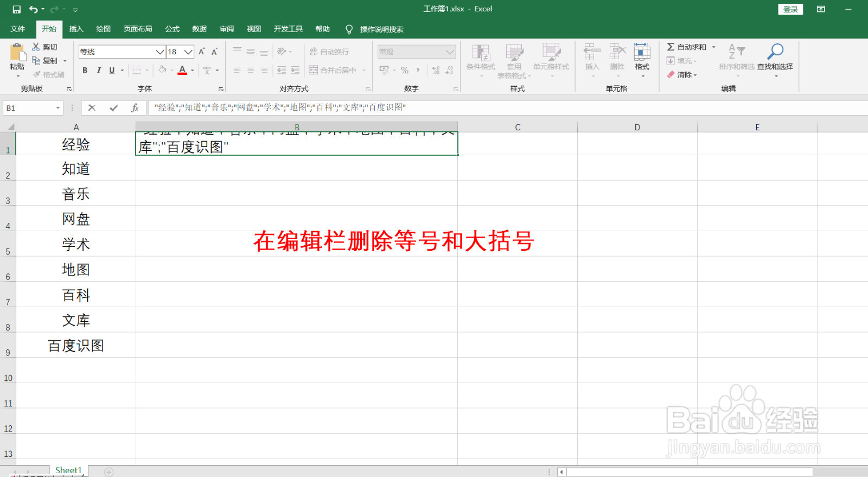868x477 pixels.
Task: Activate the Format Painter brush
Action: [x=36, y=74]
